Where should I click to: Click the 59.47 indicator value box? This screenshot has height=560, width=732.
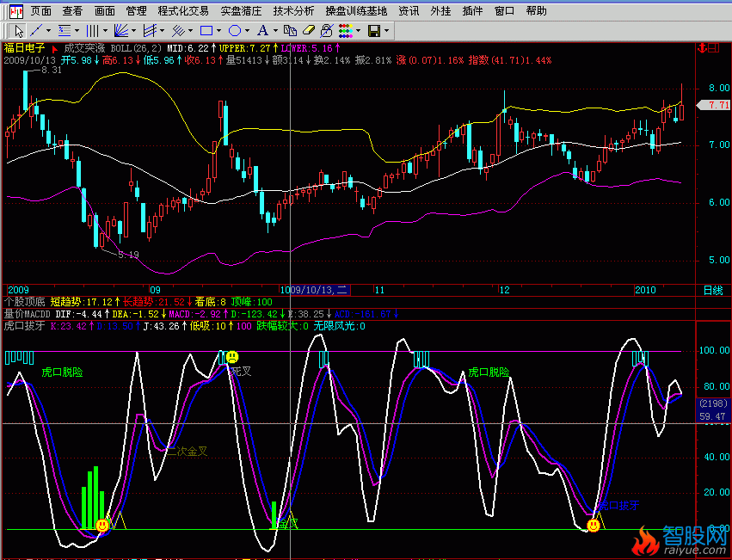(713, 416)
